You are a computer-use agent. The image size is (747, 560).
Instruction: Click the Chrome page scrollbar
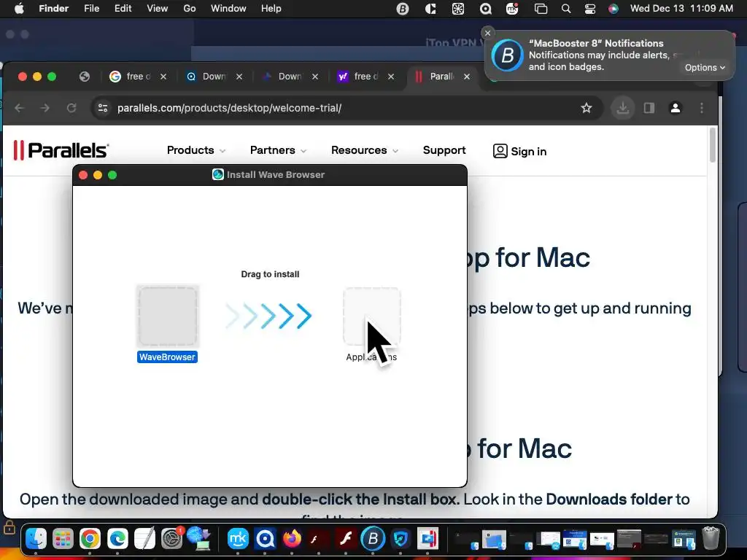click(x=712, y=145)
